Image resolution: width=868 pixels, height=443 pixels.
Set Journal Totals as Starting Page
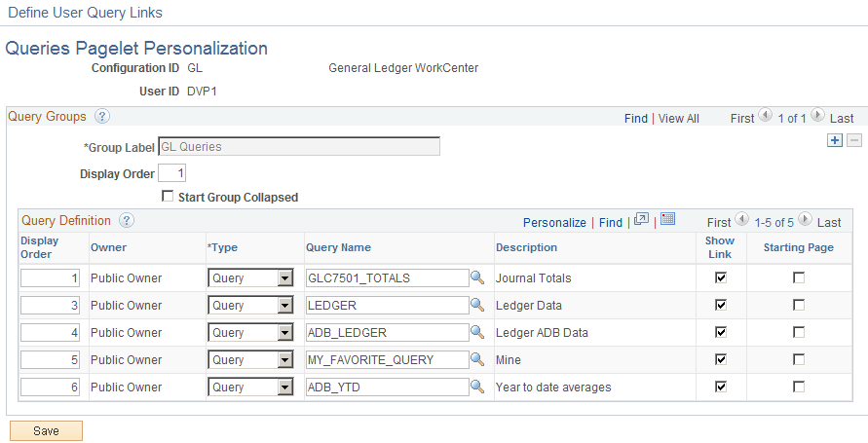click(x=799, y=277)
